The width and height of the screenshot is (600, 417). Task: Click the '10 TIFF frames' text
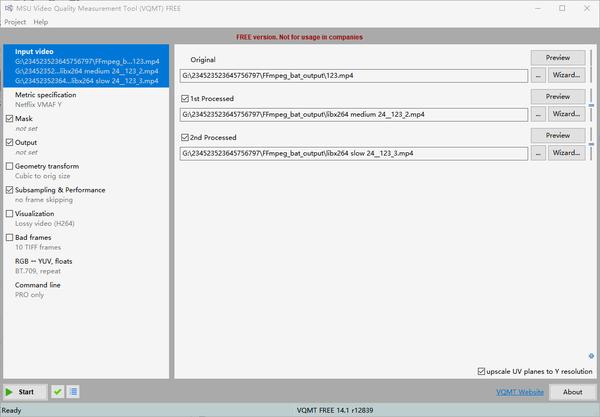(x=38, y=247)
